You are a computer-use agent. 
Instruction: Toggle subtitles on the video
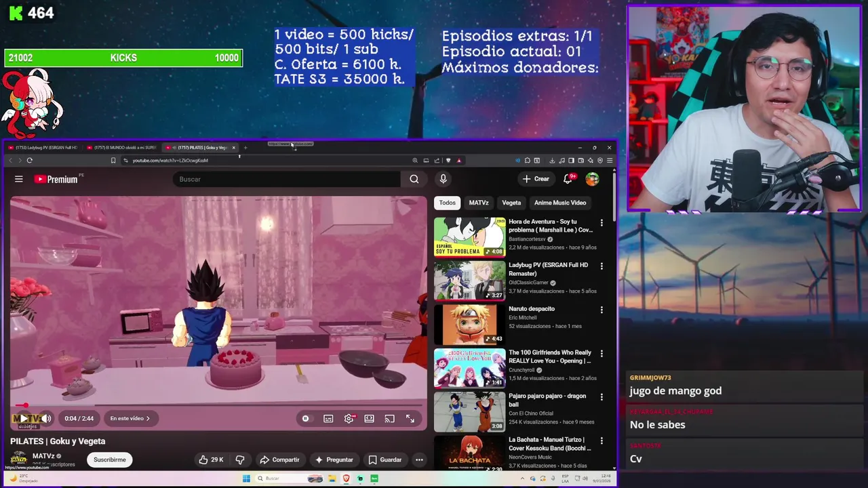click(x=328, y=419)
